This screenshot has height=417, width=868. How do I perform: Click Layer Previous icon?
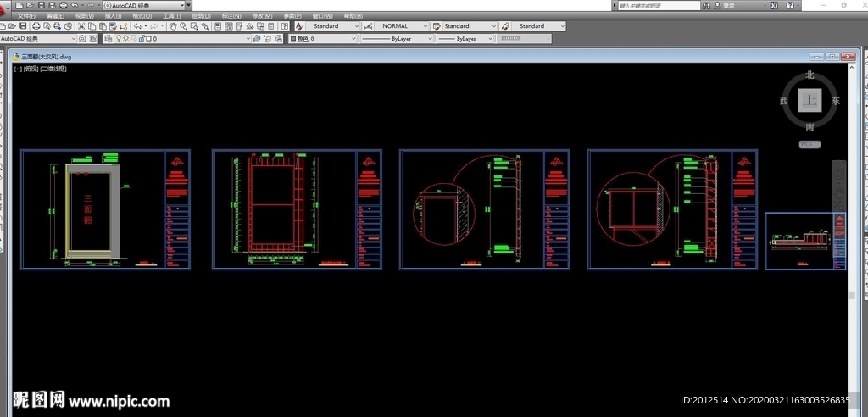tap(267, 39)
